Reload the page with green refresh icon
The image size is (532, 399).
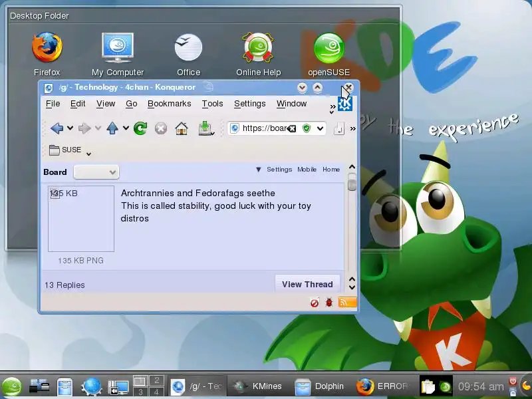(x=140, y=128)
